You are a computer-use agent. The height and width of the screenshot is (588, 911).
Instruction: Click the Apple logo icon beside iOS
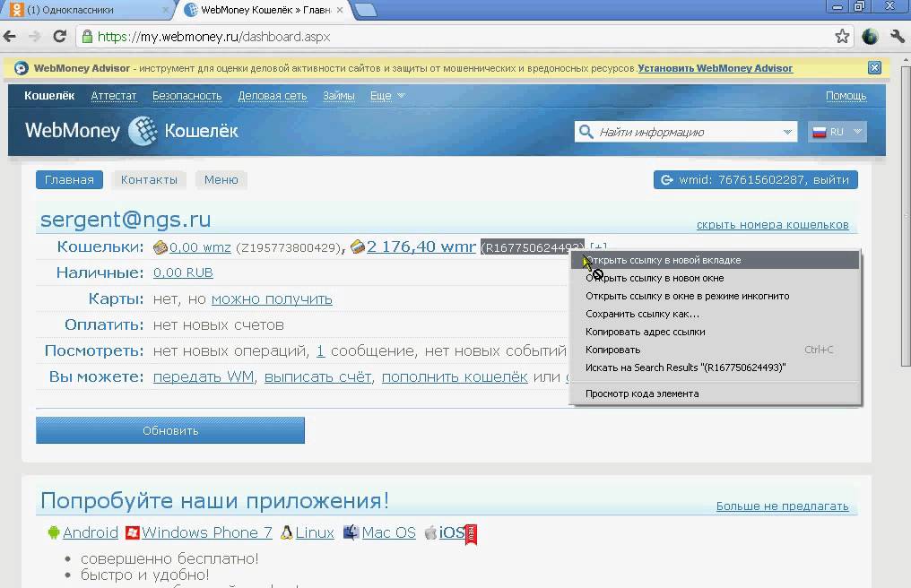[430, 532]
